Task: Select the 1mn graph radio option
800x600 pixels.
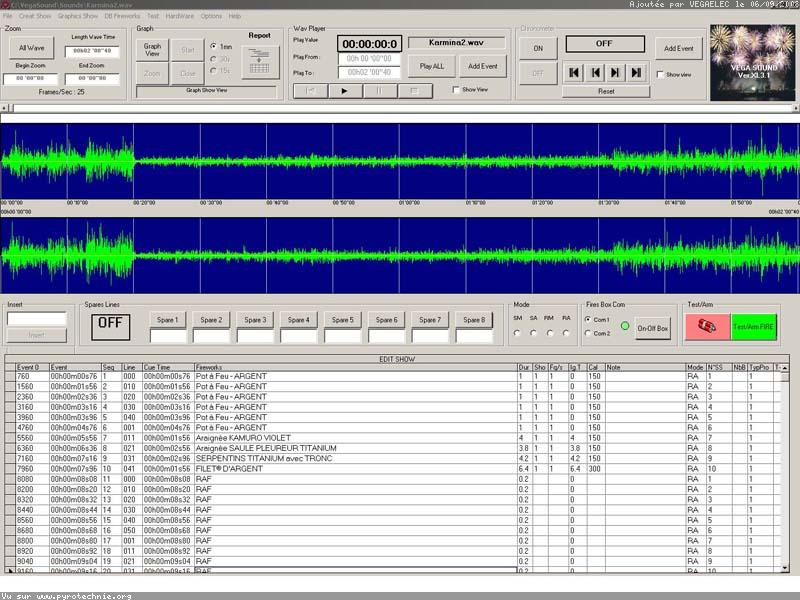Action: (x=214, y=46)
